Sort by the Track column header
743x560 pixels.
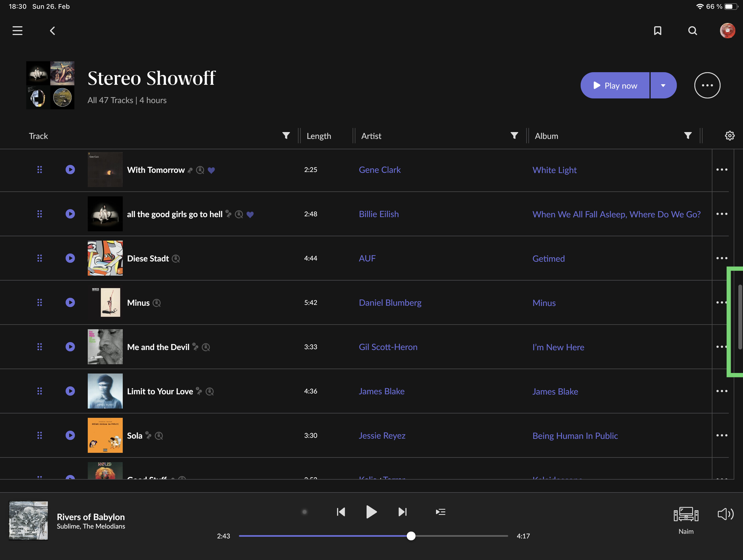point(38,136)
